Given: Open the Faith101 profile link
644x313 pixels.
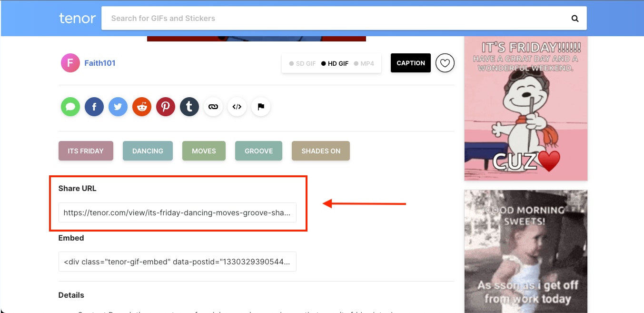Looking at the screenshot, I should click(100, 63).
